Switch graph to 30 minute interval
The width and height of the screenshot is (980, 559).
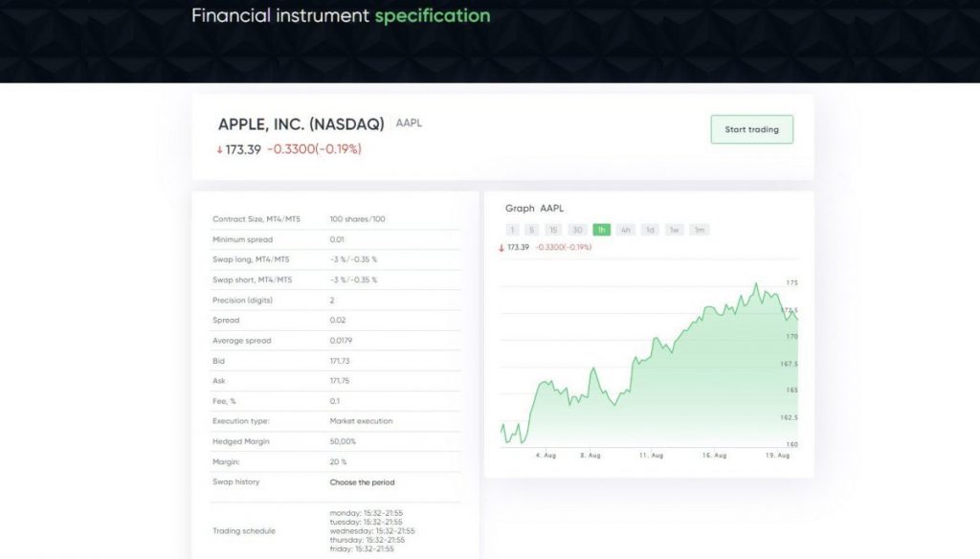(x=577, y=230)
